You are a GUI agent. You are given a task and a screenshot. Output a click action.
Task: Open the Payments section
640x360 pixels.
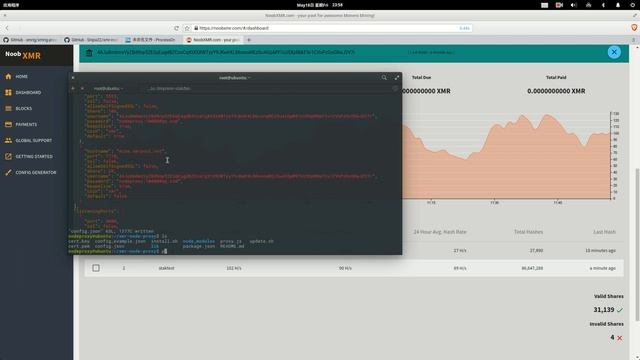pos(21,124)
